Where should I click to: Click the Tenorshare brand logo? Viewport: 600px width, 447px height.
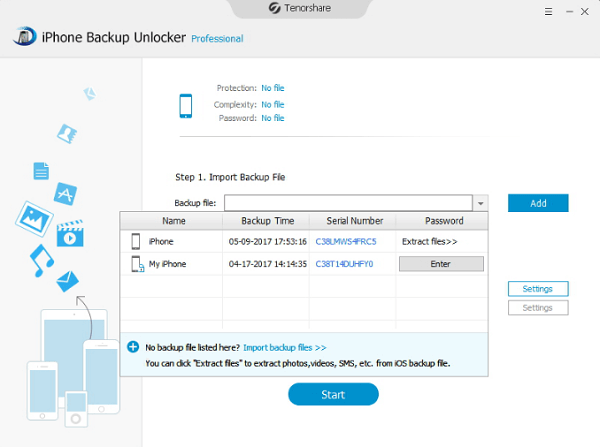point(300,8)
